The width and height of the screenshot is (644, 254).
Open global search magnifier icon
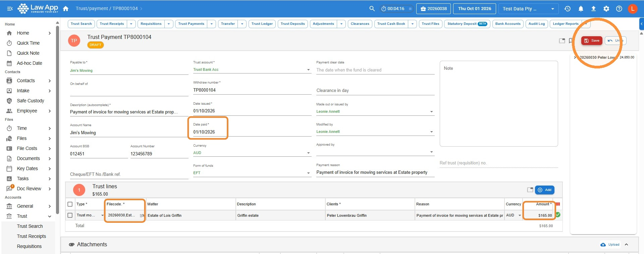point(372,9)
